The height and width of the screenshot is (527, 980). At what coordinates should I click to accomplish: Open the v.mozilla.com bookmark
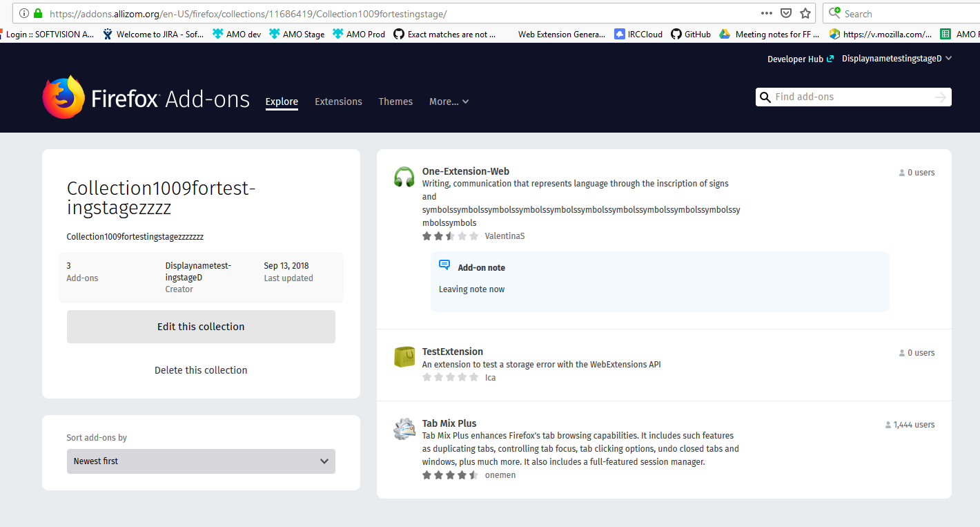coord(880,34)
